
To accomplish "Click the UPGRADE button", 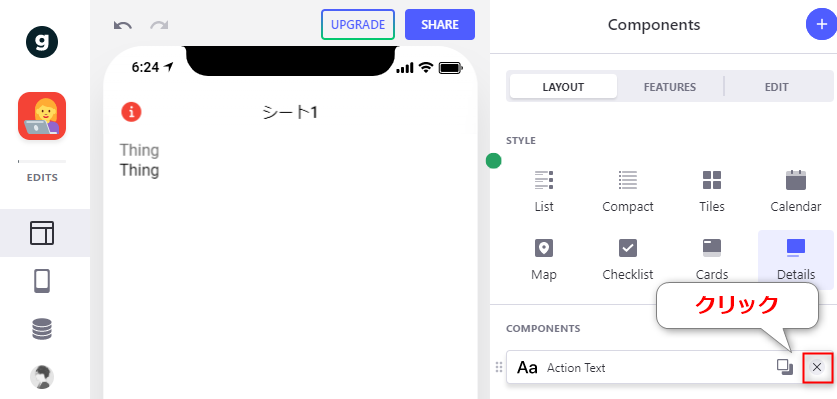I will (x=358, y=25).
